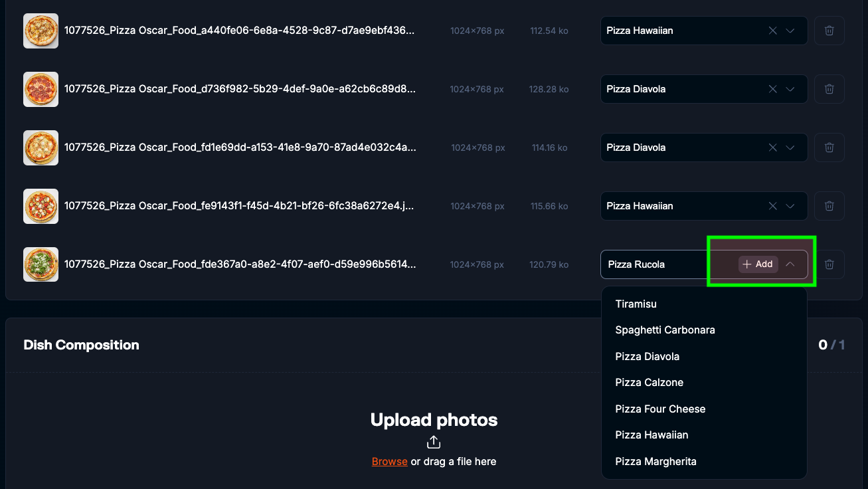Click the Browse link to upload photos
Screen dimensions: 868x489
pos(389,461)
